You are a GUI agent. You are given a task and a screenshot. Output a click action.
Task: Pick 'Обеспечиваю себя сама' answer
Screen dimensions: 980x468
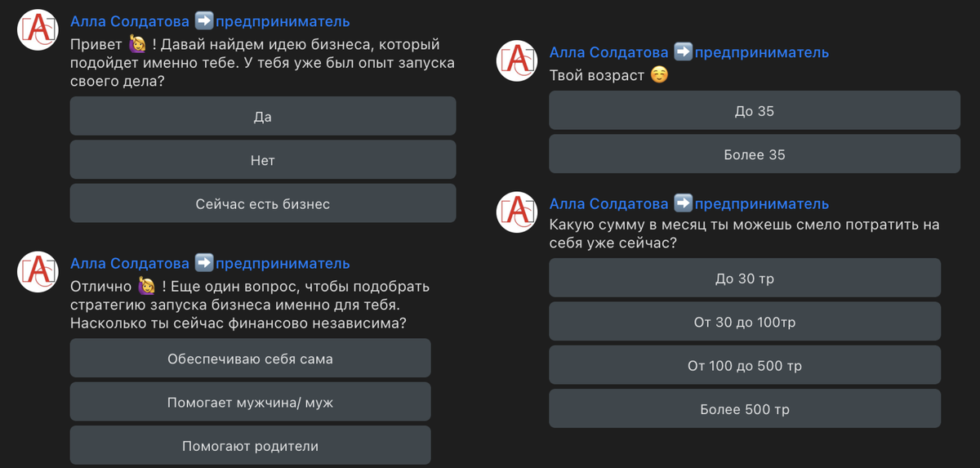tap(250, 359)
